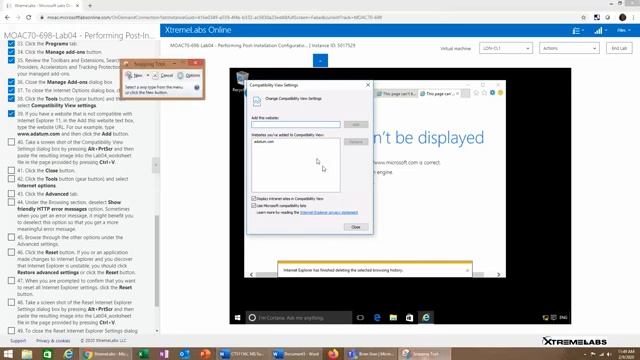This screenshot has height=360, width=640.
Task: Expand the New snip type dropdown arrow
Action: click(148, 76)
